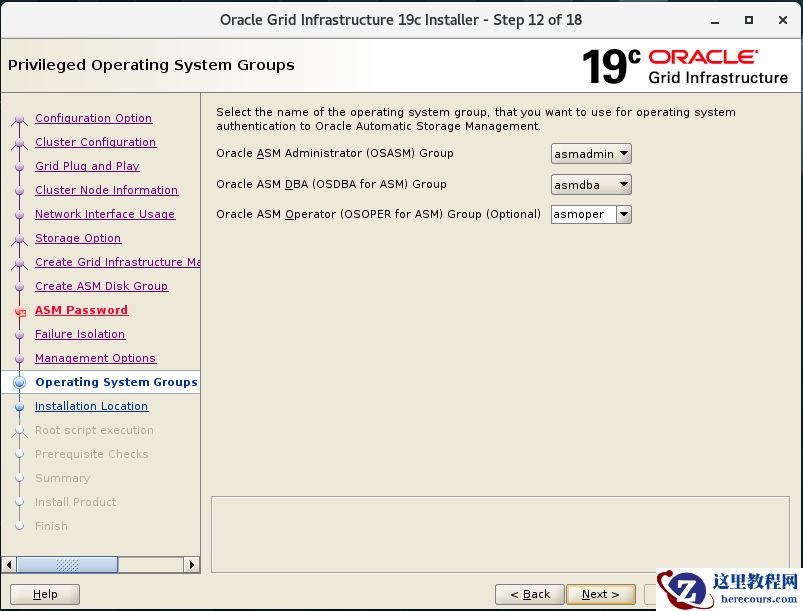This screenshot has height=611, width=803.
Task: Click the Operating System Groups step marker
Action: click(19, 382)
